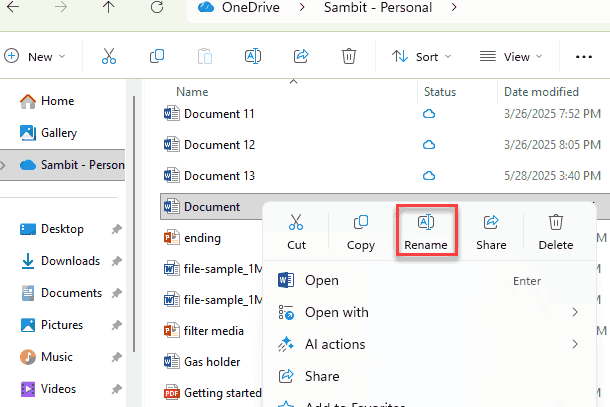
Task: Click the pin icon beside Videos
Action: [116, 389]
